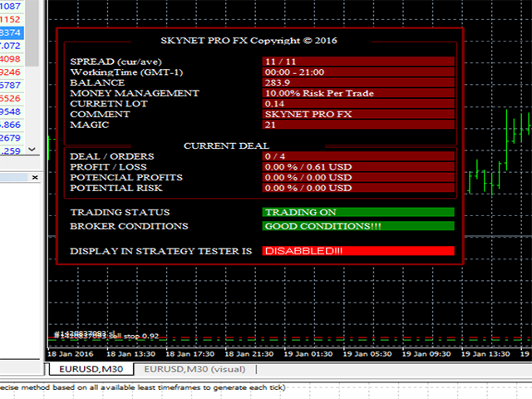Click the sell stop 0.92 order label

tap(134, 336)
